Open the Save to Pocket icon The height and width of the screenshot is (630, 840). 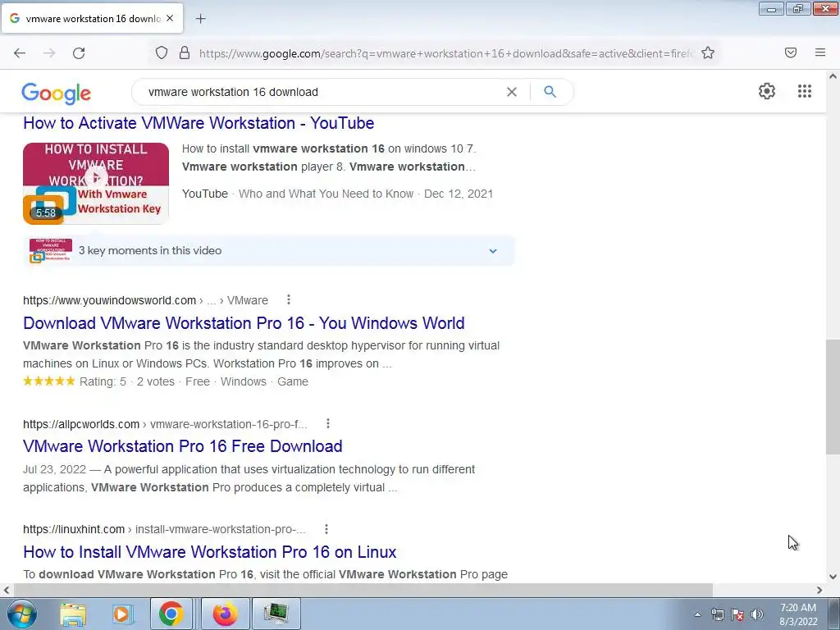pyautogui.click(x=791, y=52)
